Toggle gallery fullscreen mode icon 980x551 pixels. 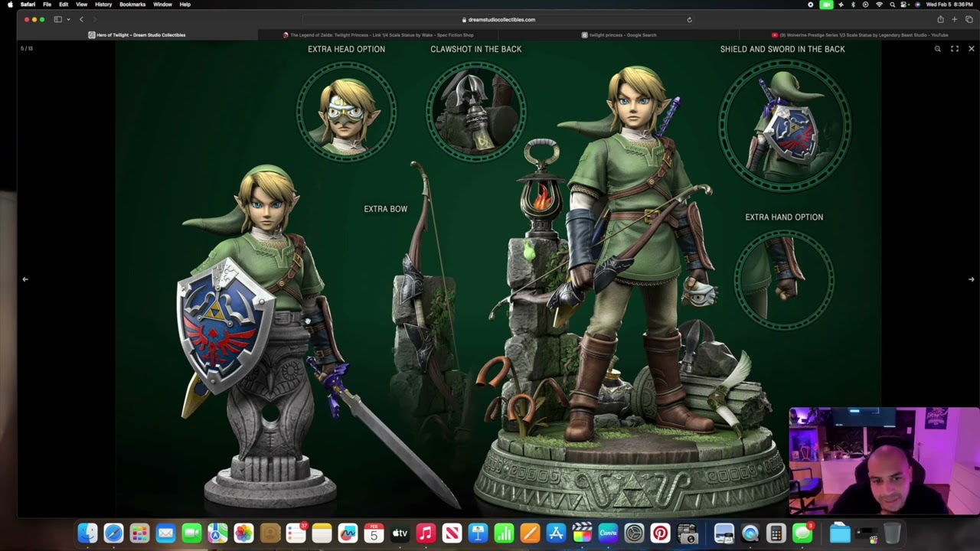(x=955, y=49)
